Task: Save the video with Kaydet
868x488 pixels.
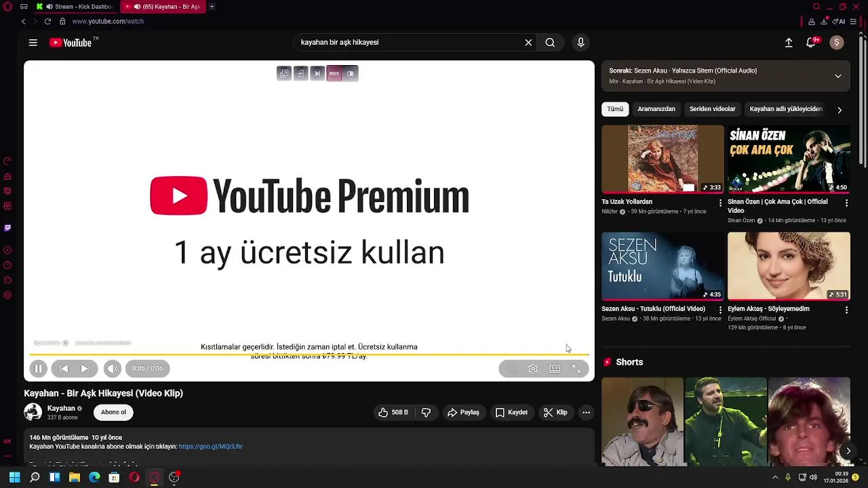Action: (x=511, y=412)
